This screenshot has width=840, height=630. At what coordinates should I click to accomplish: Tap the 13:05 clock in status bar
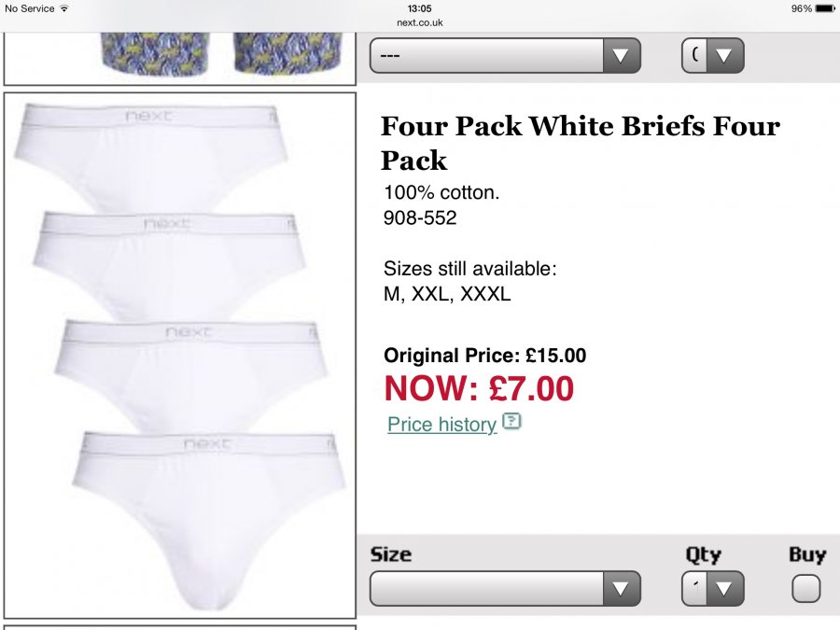419,7
